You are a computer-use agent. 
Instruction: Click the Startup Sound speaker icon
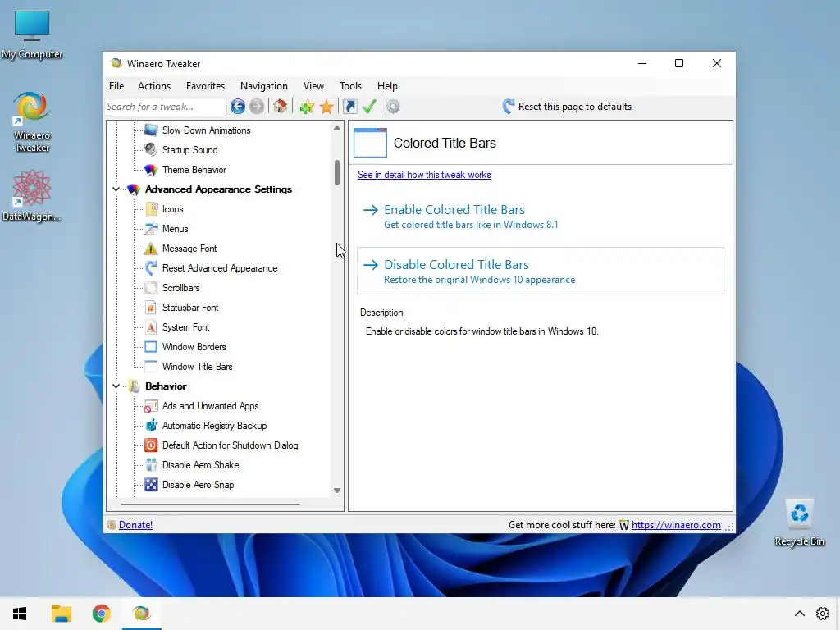pos(151,150)
